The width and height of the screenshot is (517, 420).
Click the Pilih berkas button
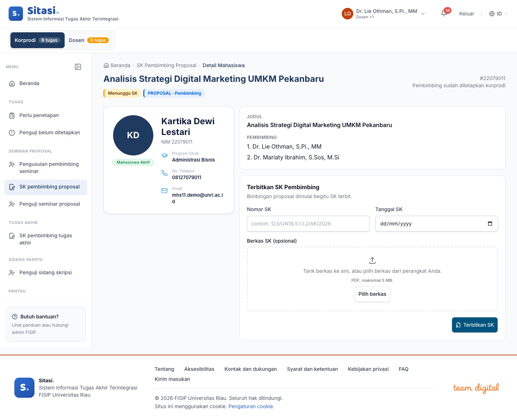372,294
